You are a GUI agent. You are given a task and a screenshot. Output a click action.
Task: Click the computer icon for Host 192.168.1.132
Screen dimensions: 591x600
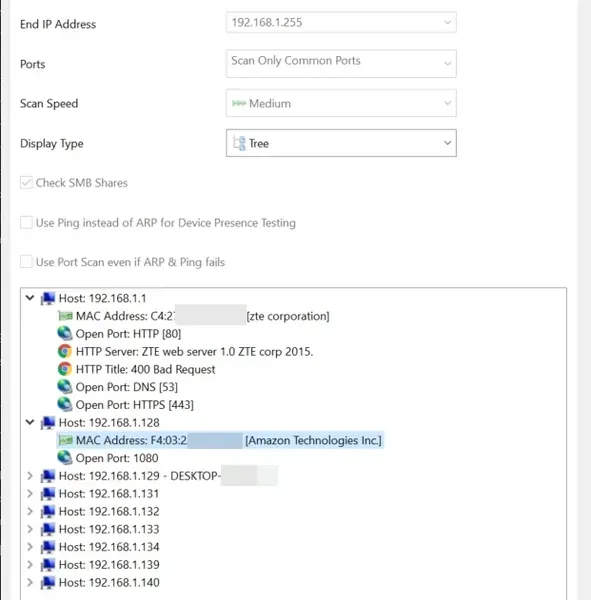pyautogui.click(x=48, y=511)
